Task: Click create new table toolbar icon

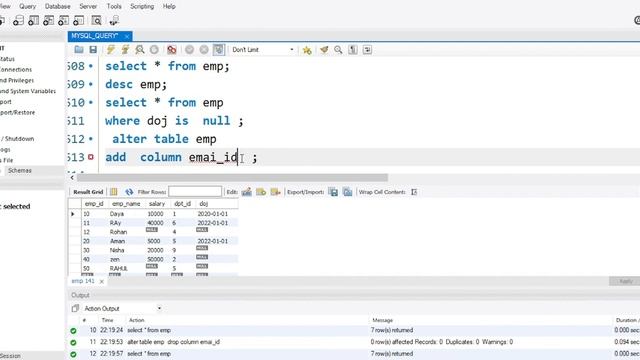Action: point(33,20)
